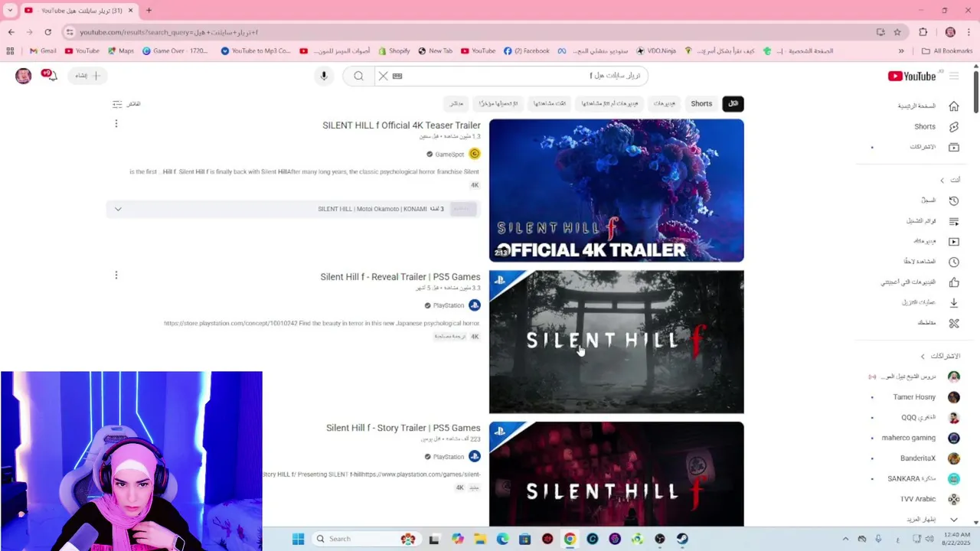Open the GameSpot channel avatar
Screen dimensions: 980x551
pos(475,154)
